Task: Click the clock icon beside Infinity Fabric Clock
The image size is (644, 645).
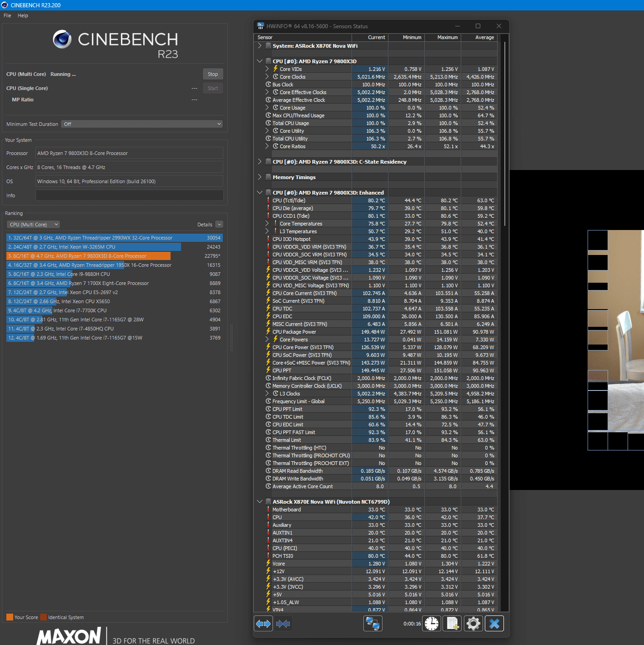Action: point(268,378)
